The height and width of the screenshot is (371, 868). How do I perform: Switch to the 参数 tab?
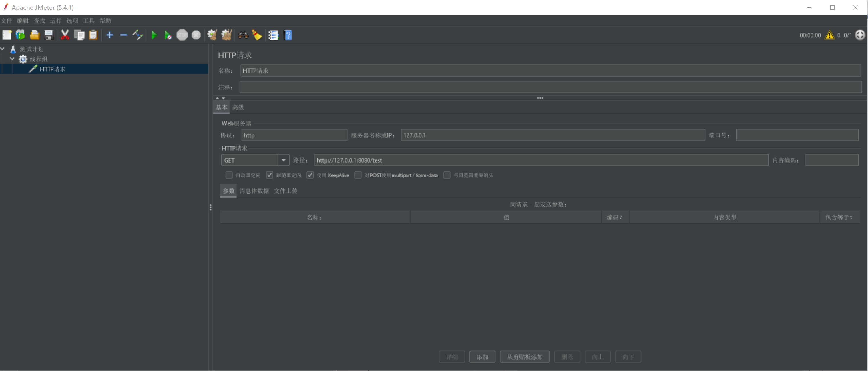(228, 191)
